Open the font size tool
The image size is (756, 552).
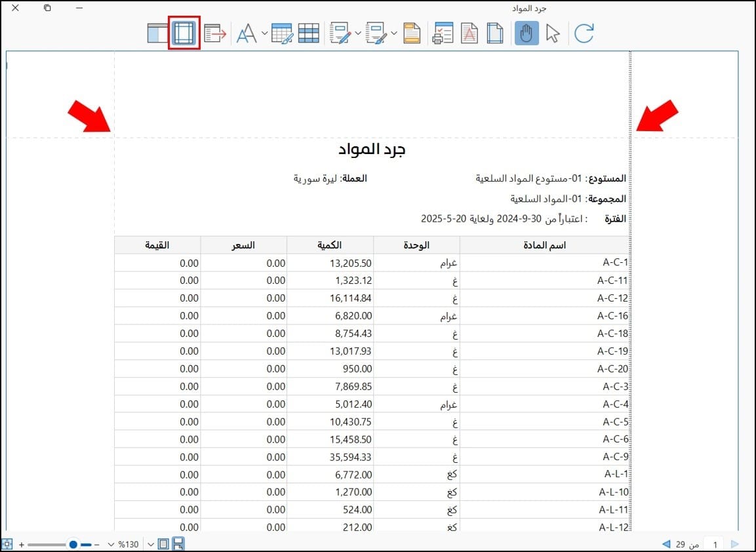247,33
